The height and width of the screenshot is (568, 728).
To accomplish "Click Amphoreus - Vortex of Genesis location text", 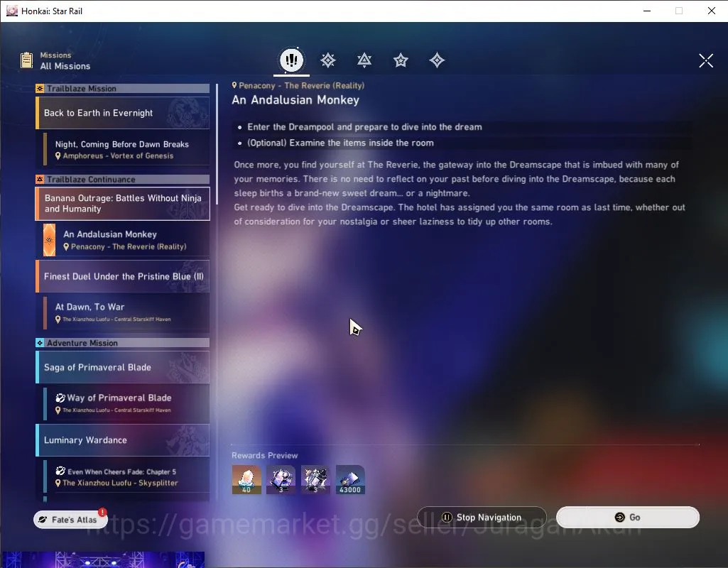I will click(x=118, y=156).
